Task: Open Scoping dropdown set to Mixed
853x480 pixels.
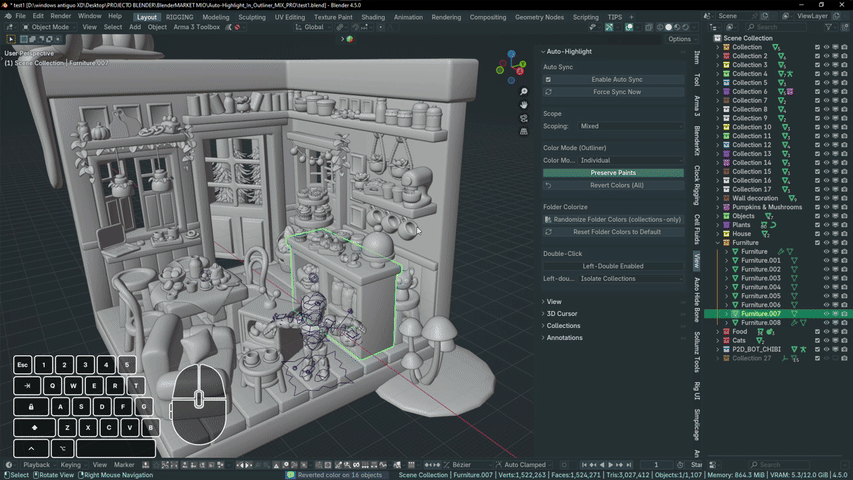Action: pos(631,126)
